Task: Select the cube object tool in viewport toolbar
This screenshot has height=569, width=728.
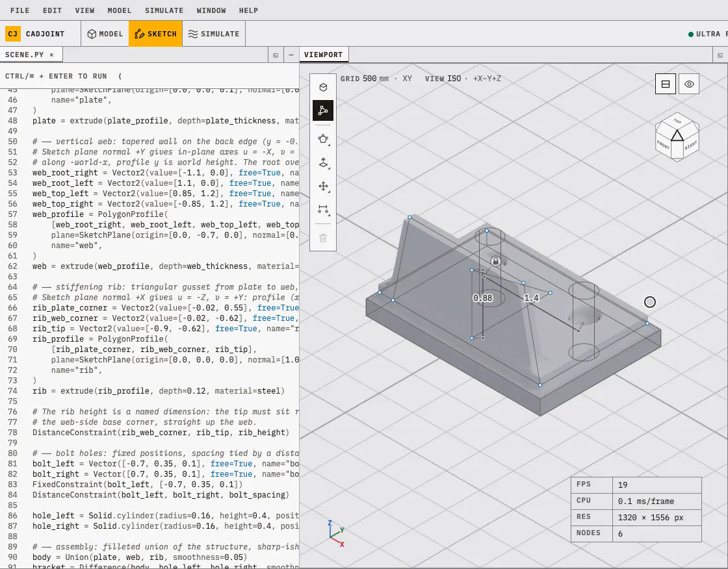Action: 323,87
